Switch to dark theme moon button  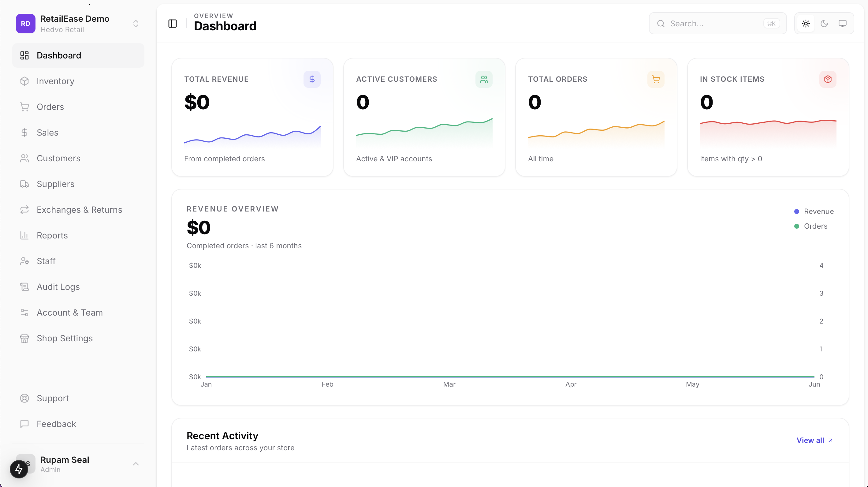(x=824, y=24)
